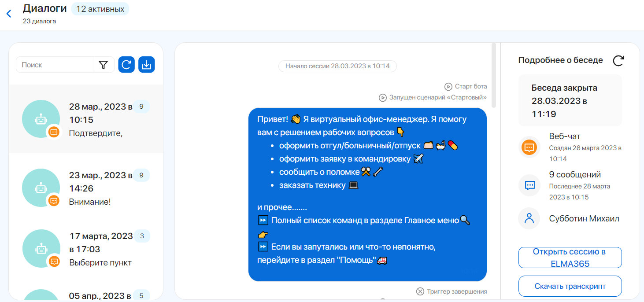The height and width of the screenshot is (302, 644).
Task: Click the bot avatar of 23 мар. dialog
Action: pyautogui.click(x=41, y=188)
